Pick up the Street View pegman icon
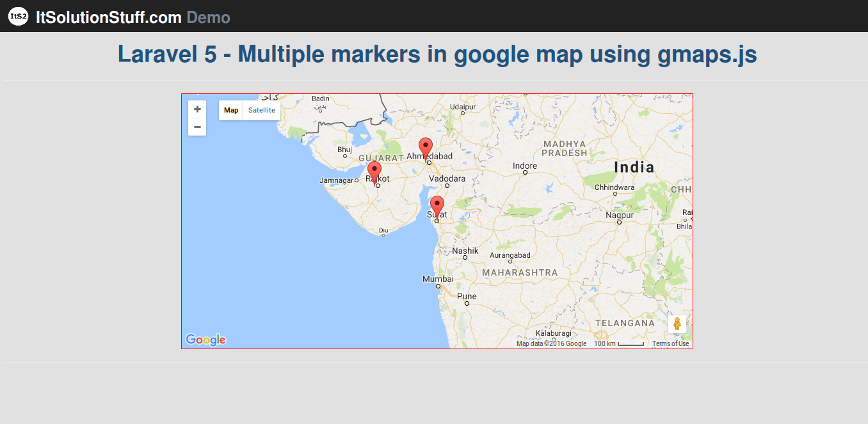Screen dimensions: 868x424 click(x=677, y=324)
